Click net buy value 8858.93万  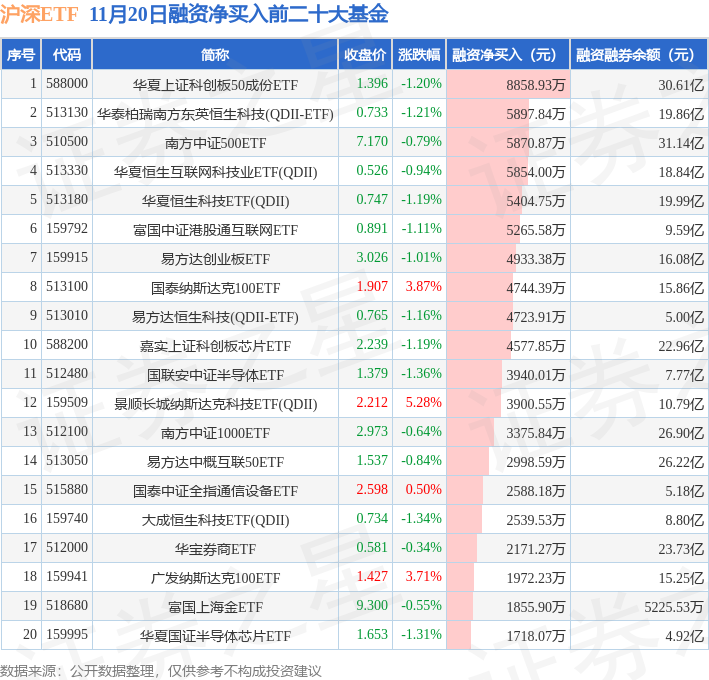[535, 85]
